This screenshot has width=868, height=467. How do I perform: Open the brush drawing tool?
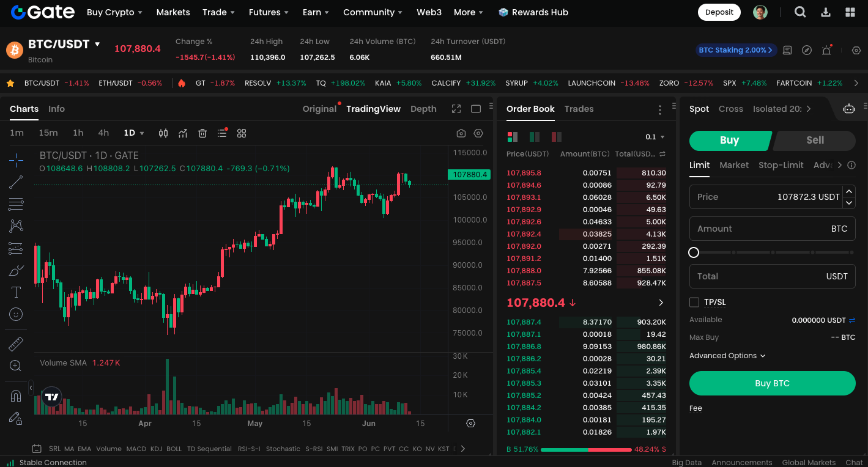[16, 270]
